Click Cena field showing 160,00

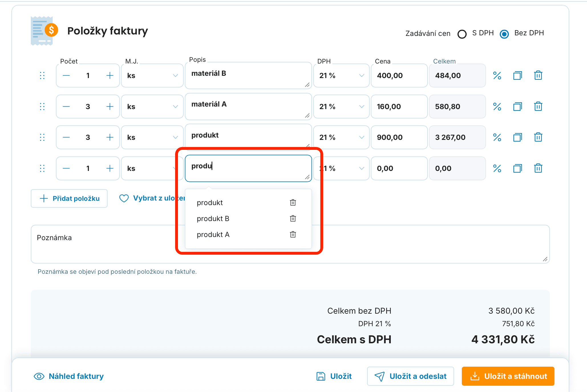pos(399,107)
